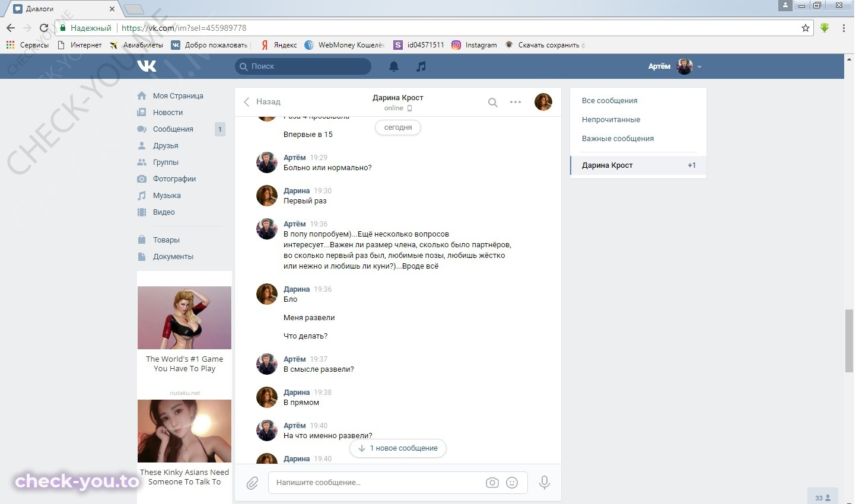Focus the Поиск search field

tap(303, 66)
